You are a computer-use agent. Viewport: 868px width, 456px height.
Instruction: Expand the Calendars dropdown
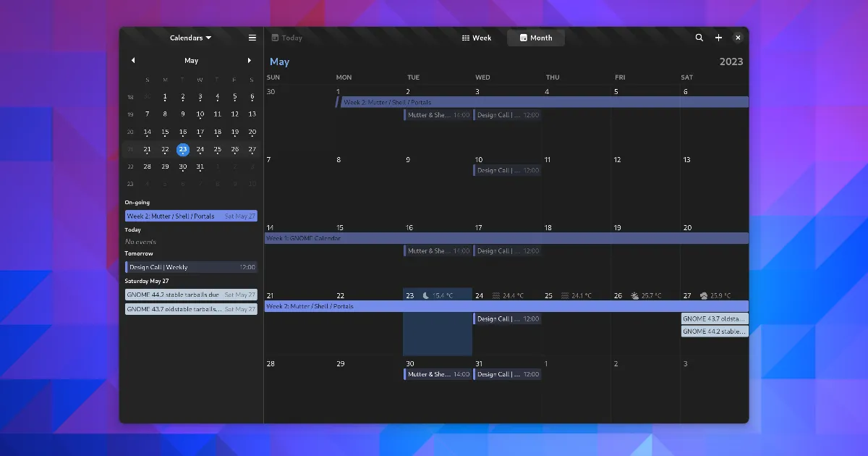(x=191, y=38)
